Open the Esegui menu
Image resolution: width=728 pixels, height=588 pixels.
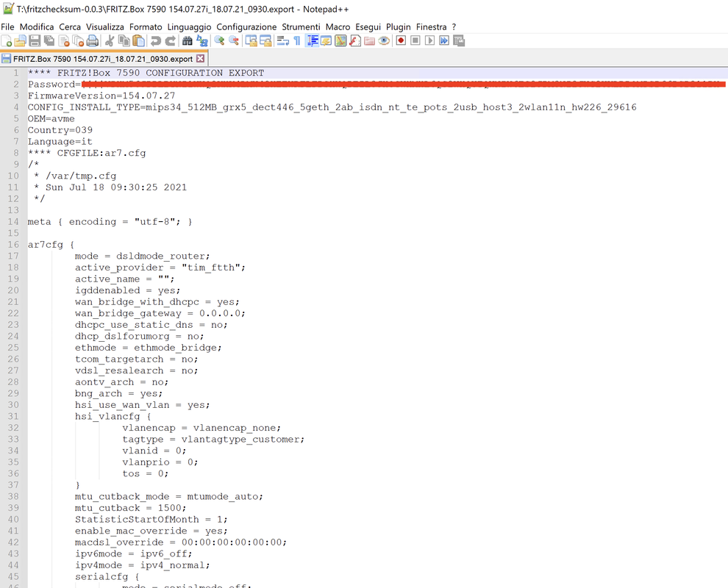pos(368,27)
